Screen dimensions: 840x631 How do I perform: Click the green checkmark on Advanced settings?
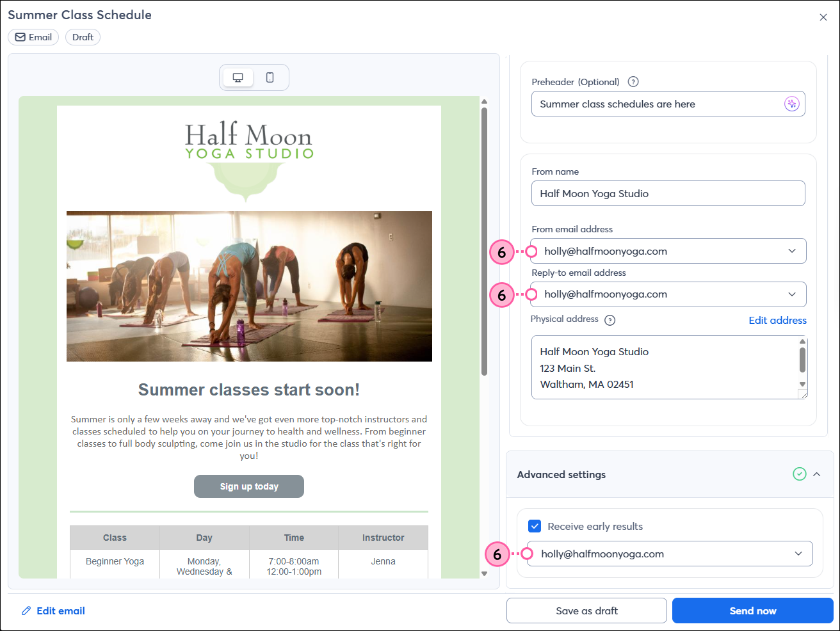click(x=799, y=474)
